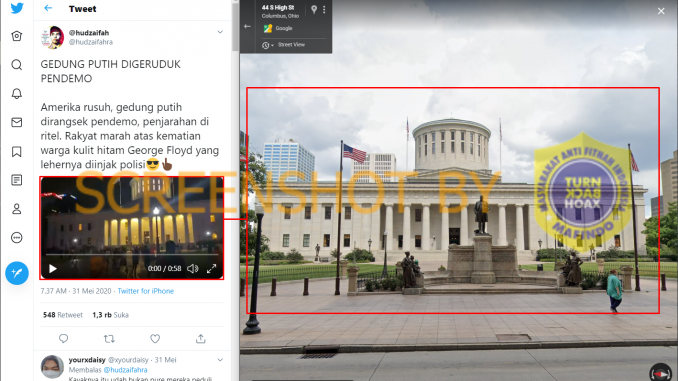Open Profile person icon

point(16,209)
